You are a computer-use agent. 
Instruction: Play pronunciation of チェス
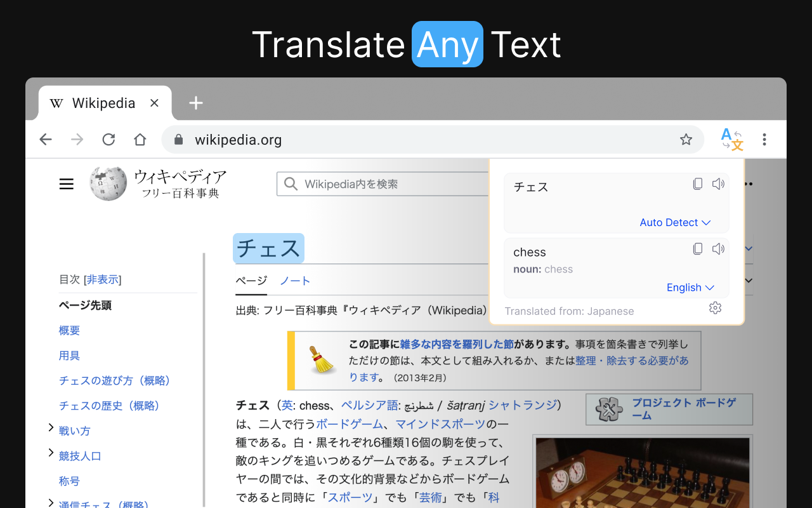(718, 184)
